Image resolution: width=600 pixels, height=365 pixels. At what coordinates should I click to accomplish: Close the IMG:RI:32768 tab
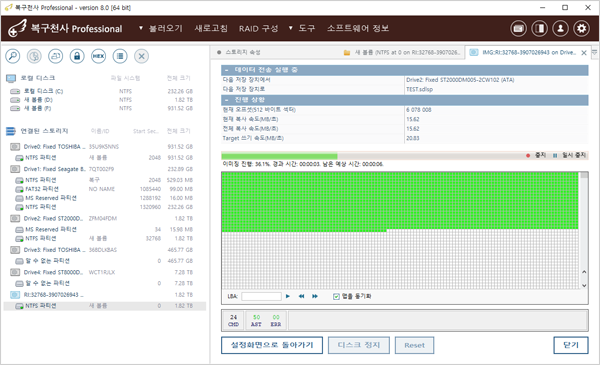584,53
